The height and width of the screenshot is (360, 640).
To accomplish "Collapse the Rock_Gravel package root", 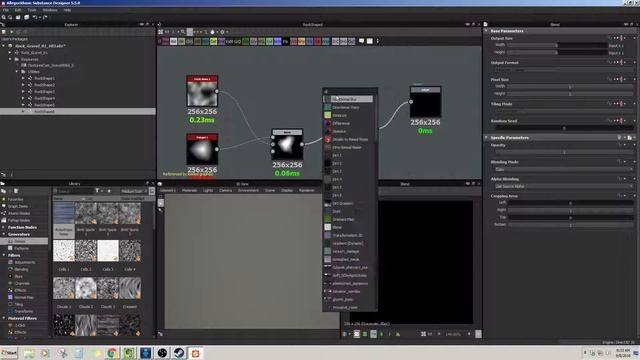I will (x=4, y=46).
